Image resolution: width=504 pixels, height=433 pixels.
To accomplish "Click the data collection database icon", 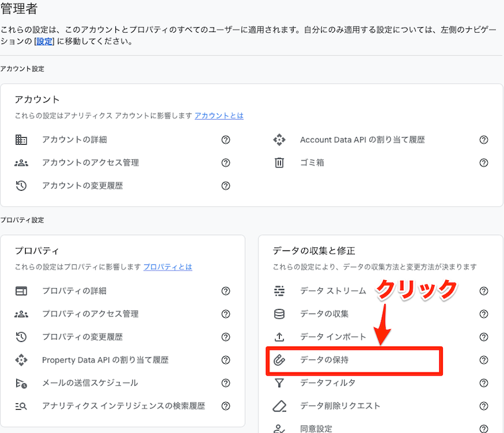I will [x=279, y=314].
